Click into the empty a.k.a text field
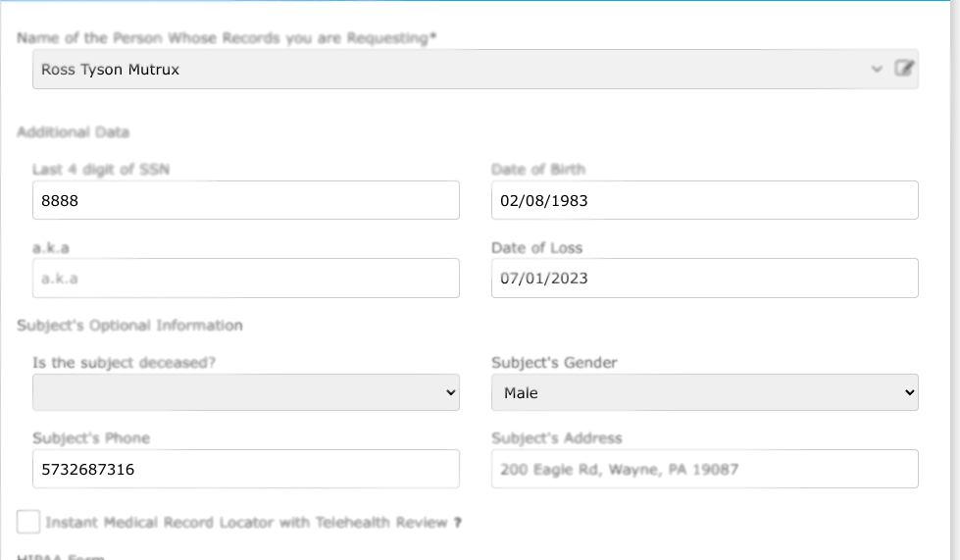 [245, 279]
